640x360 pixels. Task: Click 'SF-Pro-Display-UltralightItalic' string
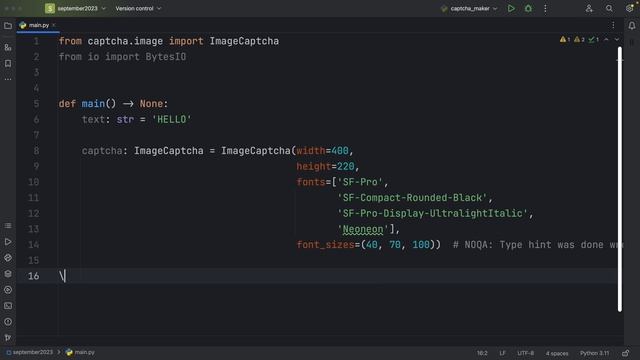pos(433,213)
